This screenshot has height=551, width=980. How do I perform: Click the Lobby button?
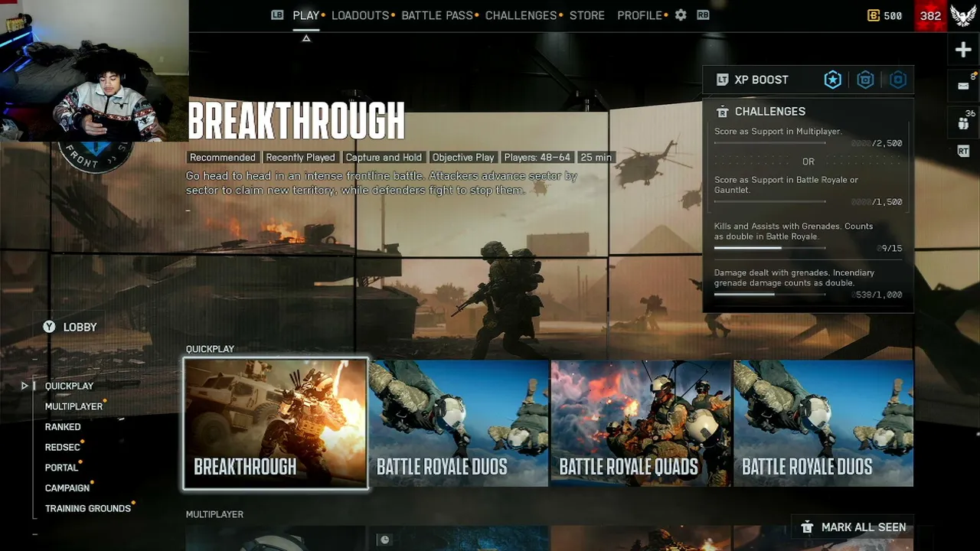[x=70, y=327]
